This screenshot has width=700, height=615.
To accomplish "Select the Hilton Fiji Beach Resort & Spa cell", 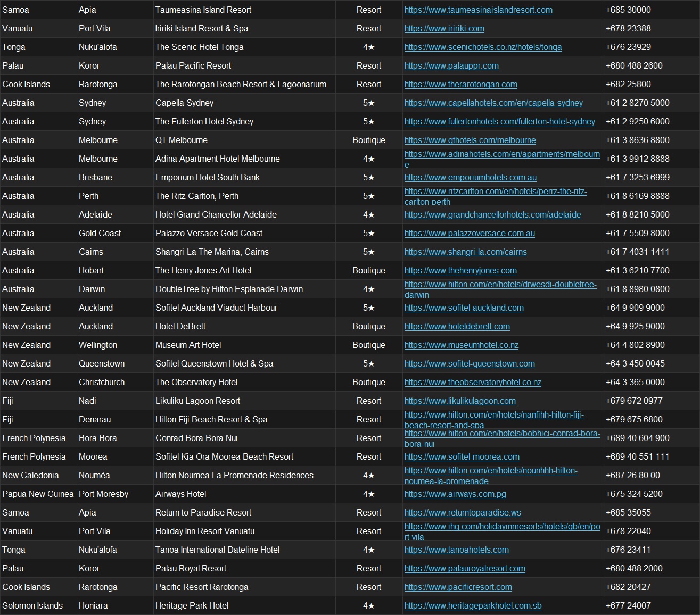I will 244,419.
